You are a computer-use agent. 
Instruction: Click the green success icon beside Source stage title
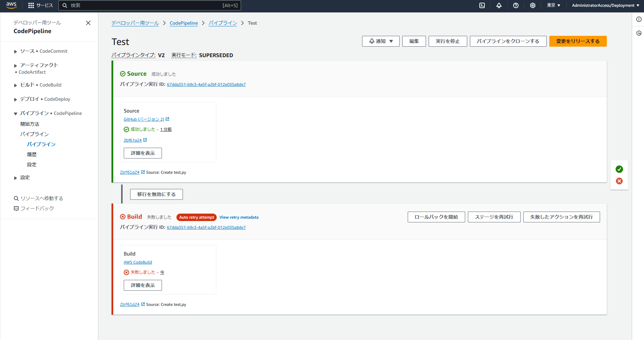123,74
